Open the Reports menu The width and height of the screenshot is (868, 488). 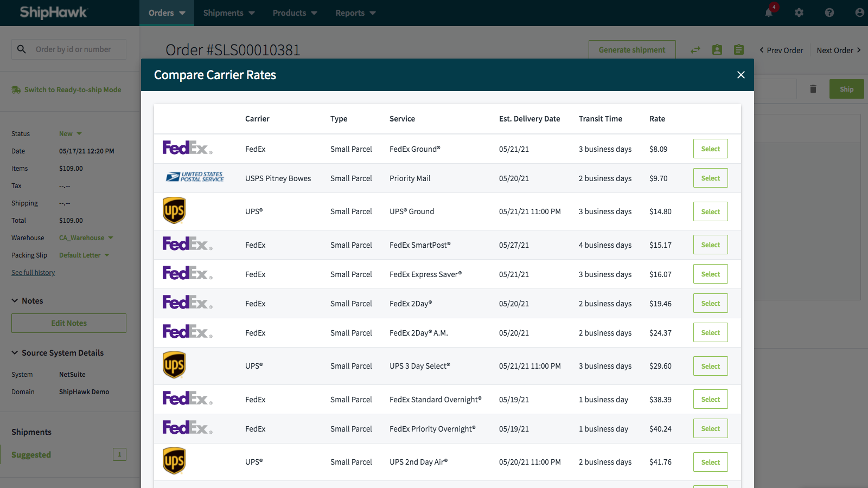click(x=355, y=13)
